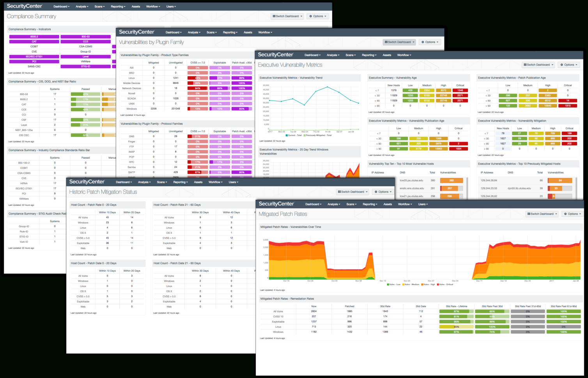Click Switch Dashboard grid icon on Historic Patch Mitigation Status
This screenshot has width=588, height=378.
339,192
